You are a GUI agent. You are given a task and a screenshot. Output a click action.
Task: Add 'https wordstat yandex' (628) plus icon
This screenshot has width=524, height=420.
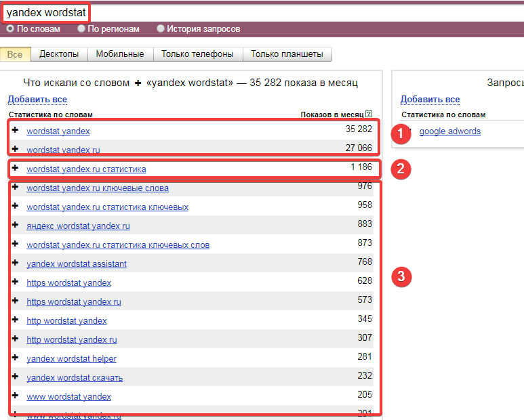15,282
